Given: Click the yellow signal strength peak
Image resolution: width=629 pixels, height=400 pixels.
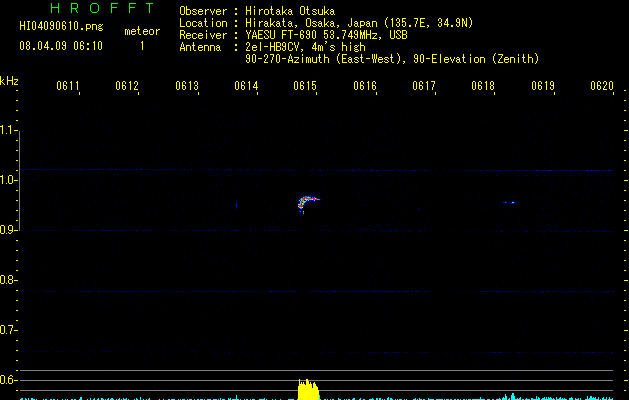Looking at the screenshot, I should point(308,390).
